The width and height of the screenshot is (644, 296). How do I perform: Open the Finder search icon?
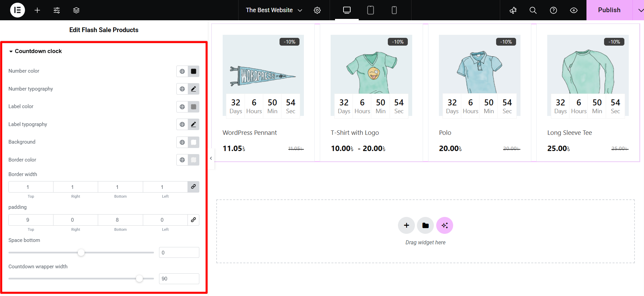click(533, 10)
